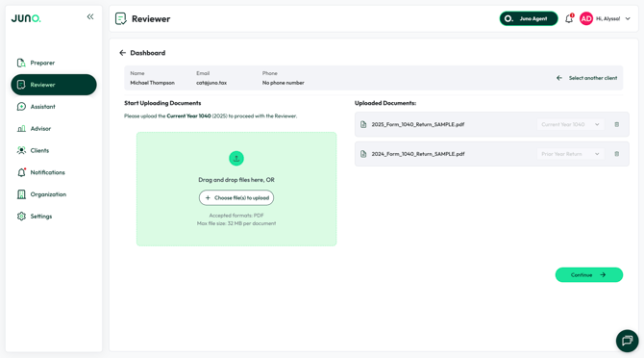Viewport: 644px width, 358px height.
Task: Click the No phone number text
Action: pyautogui.click(x=284, y=83)
